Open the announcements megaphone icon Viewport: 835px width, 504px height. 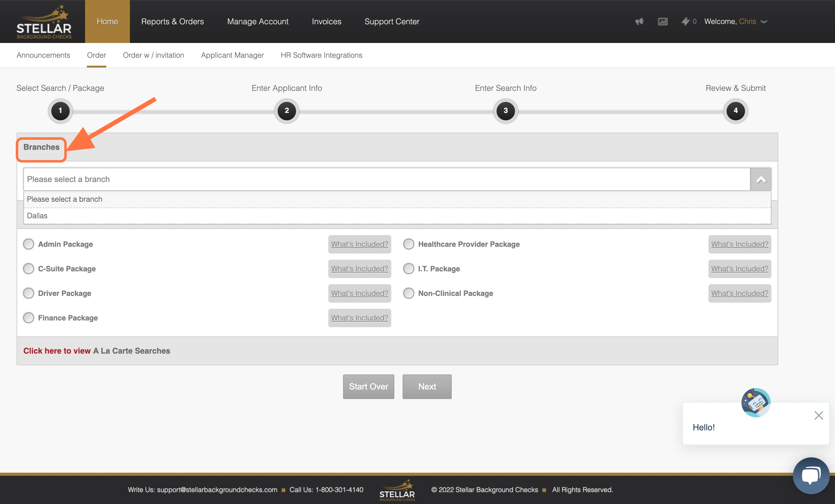point(639,22)
